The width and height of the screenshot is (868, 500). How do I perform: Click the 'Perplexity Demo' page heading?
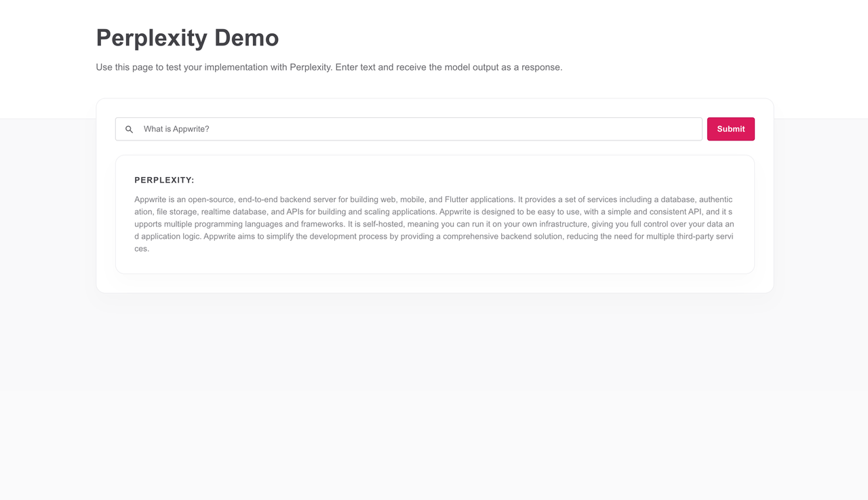click(187, 38)
